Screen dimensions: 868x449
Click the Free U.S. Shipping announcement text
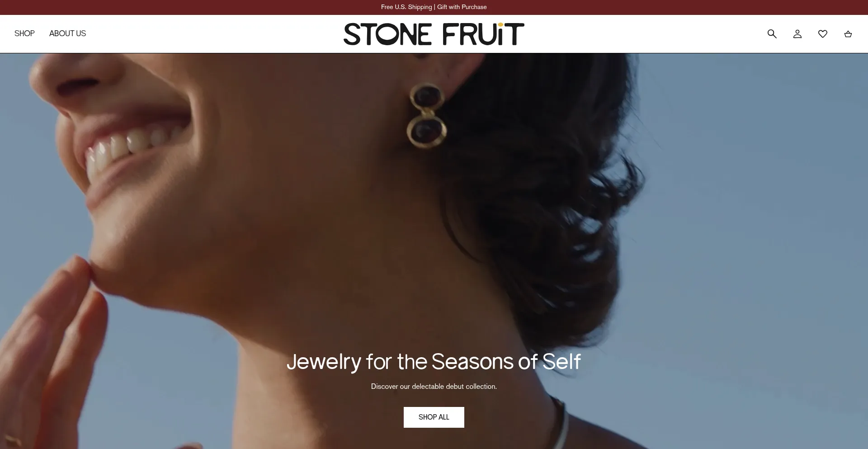tap(406, 7)
